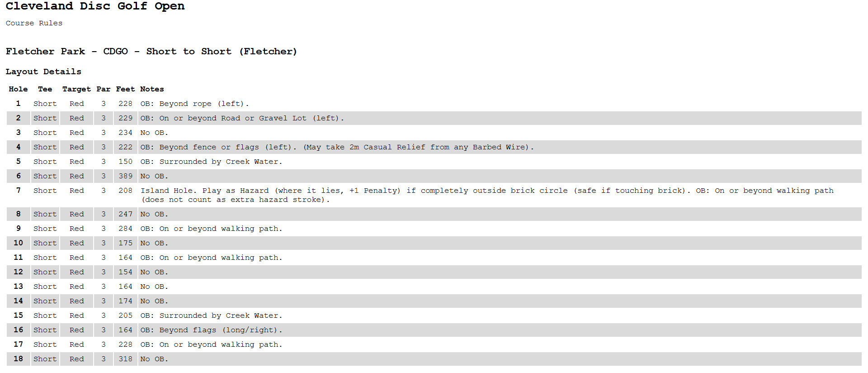The image size is (868, 373).
Task: Click the Hole column header
Action: pos(18,89)
